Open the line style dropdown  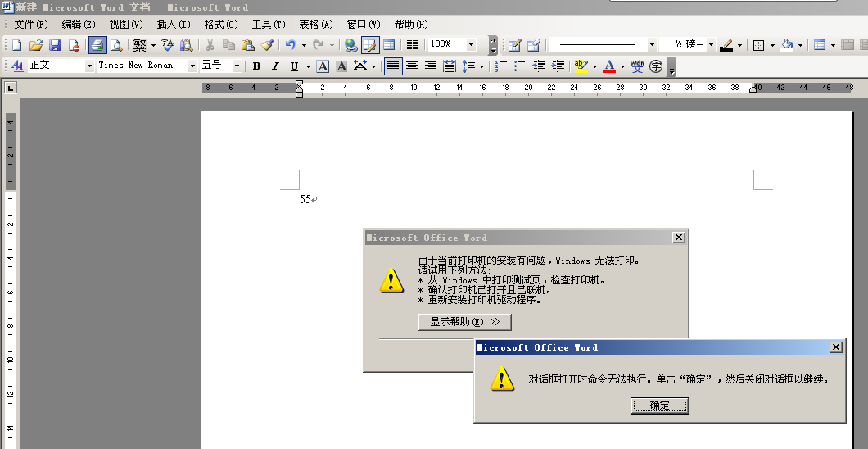[x=652, y=44]
